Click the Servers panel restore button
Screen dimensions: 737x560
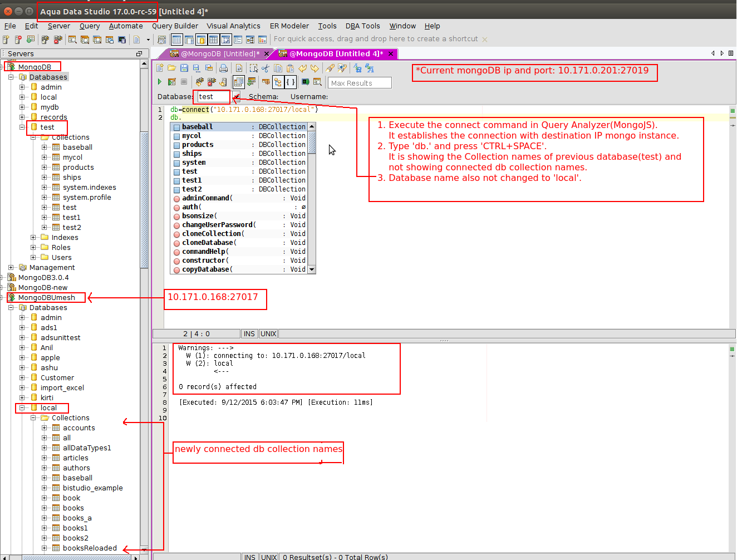tap(139, 53)
